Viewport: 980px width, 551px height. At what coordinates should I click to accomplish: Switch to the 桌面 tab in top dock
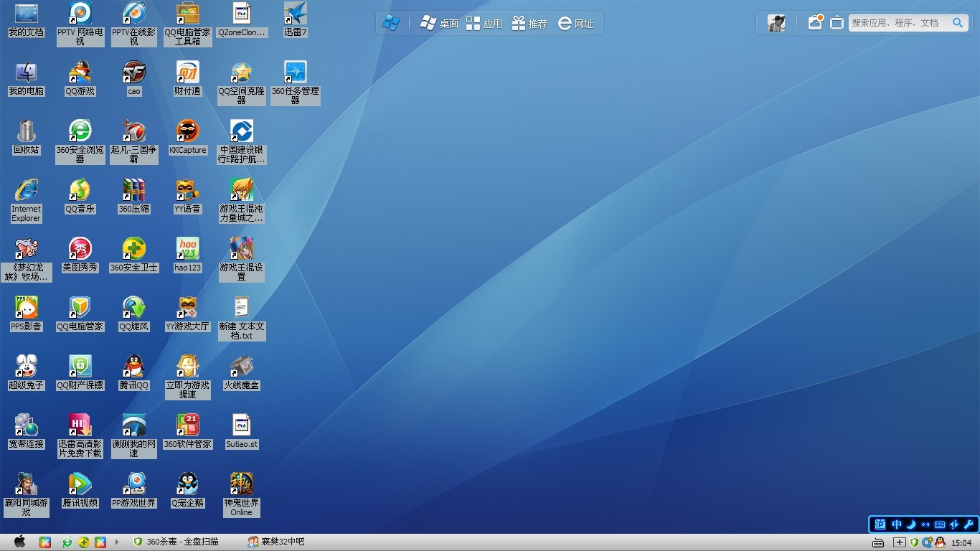click(x=439, y=24)
